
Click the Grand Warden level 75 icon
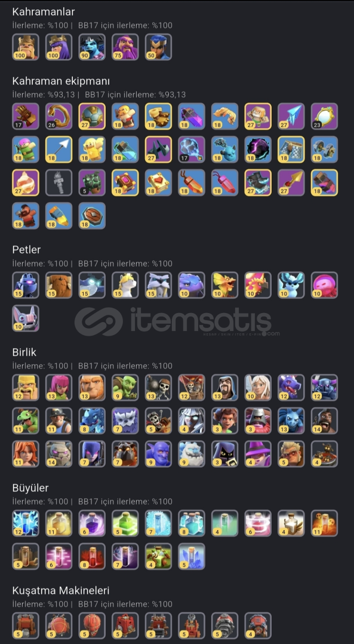point(125,47)
